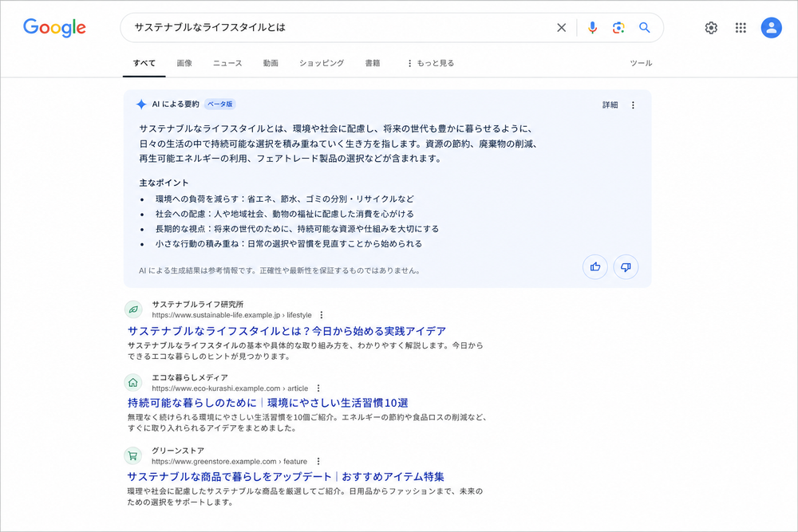Open the settings gear icon

pyautogui.click(x=711, y=27)
